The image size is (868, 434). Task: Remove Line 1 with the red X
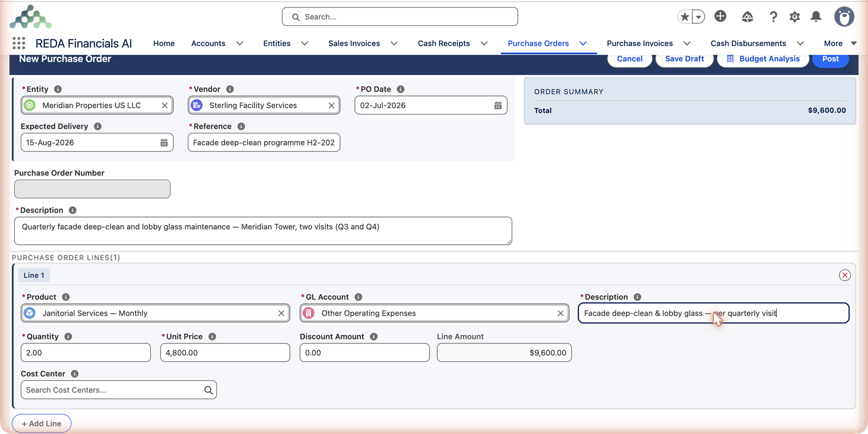845,275
